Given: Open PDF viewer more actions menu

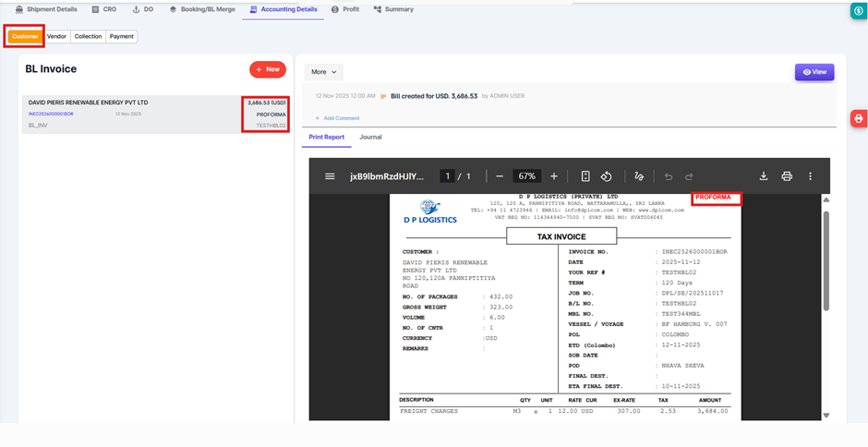Looking at the screenshot, I should [x=810, y=176].
